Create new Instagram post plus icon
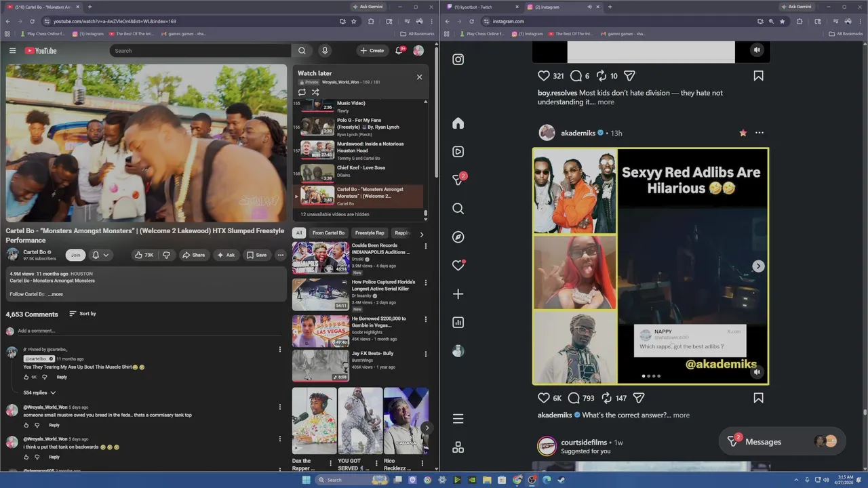Screen dimensions: 868x488 click(458, 294)
